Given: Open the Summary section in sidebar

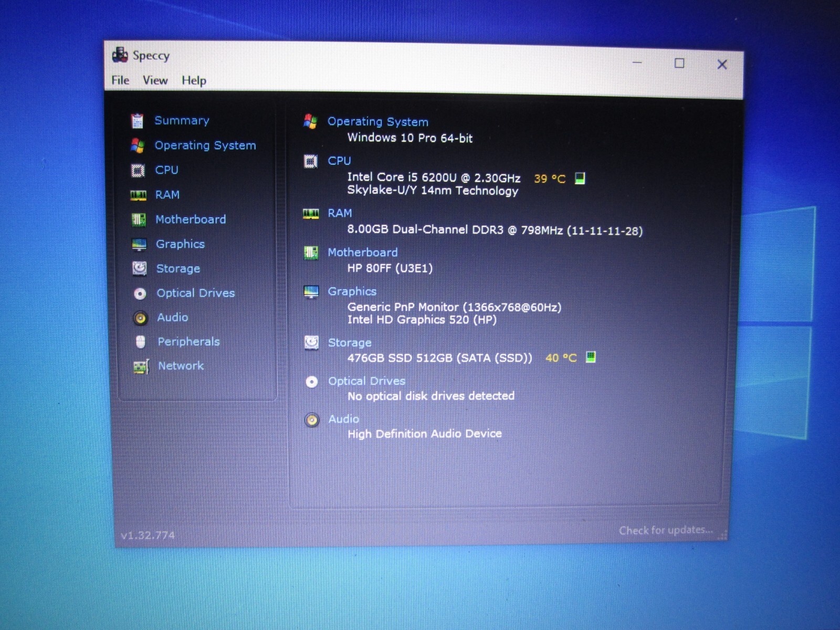Looking at the screenshot, I should click(182, 120).
